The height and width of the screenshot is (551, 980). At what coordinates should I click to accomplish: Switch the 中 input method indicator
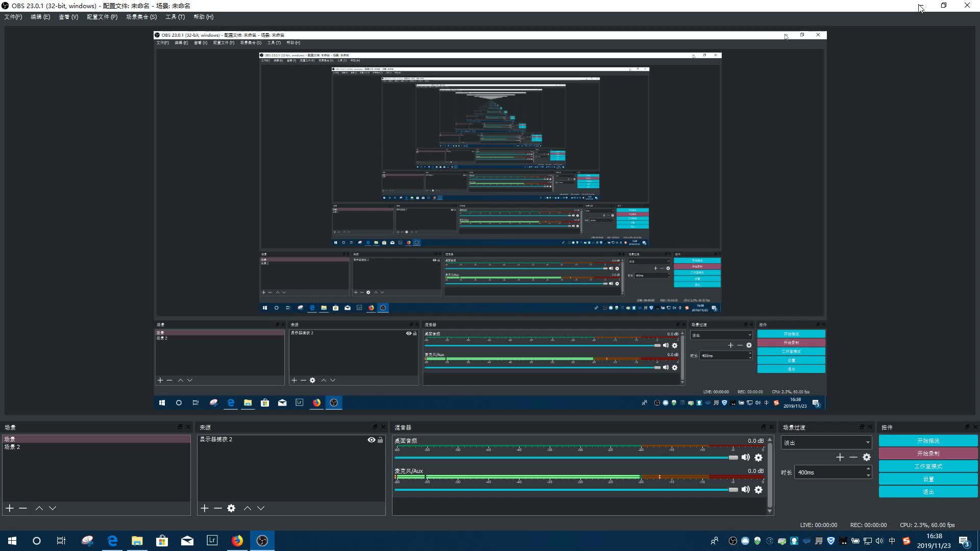tap(892, 541)
